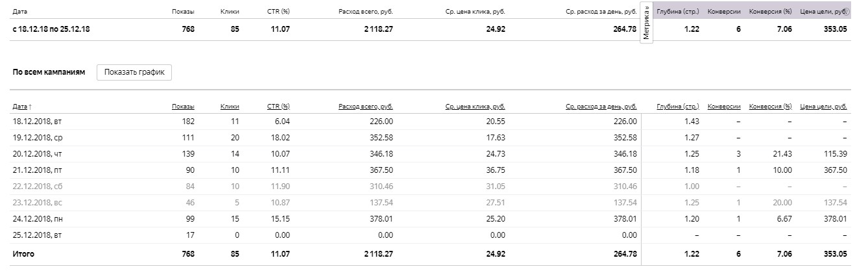Click Показать график button
This screenshot has width=868, height=271.
click(134, 72)
